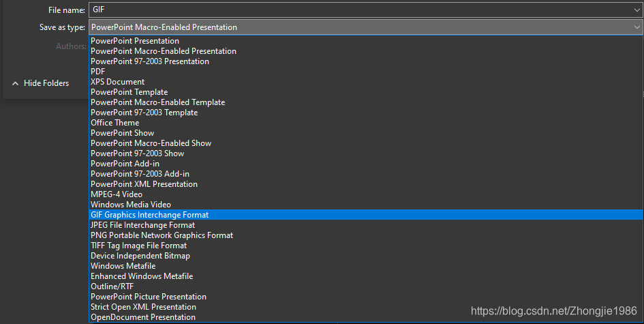644x324 pixels.
Task: Choose Outline/RTF format
Action: coord(366,286)
